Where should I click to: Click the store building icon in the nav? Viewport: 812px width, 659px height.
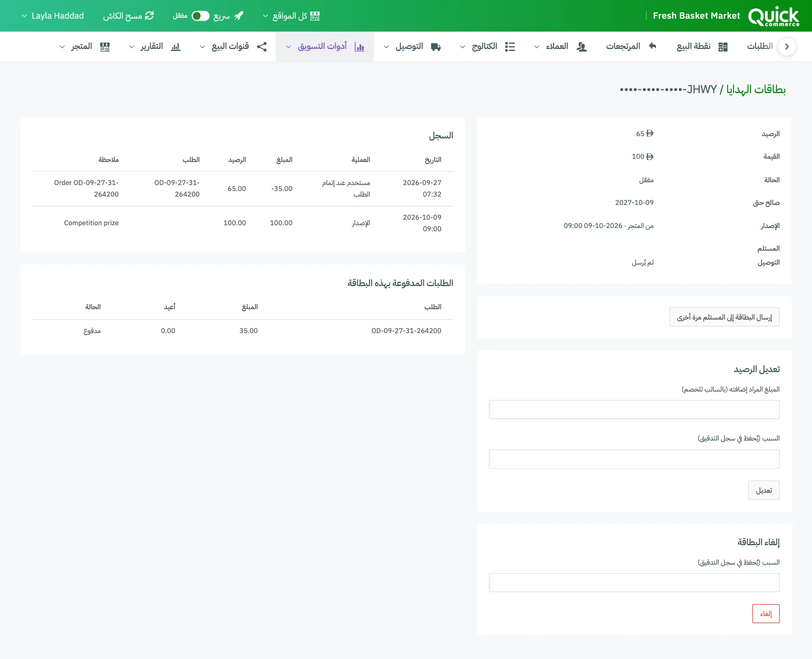click(105, 47)
